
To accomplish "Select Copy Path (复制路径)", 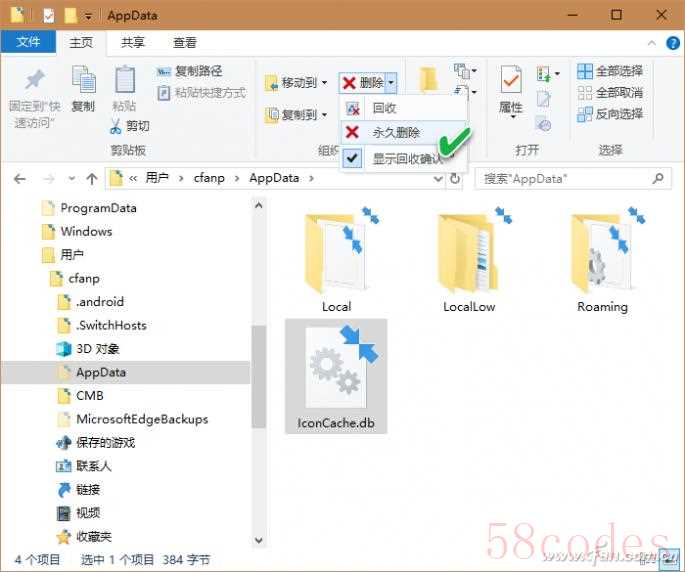I will (x=190, y=71).
